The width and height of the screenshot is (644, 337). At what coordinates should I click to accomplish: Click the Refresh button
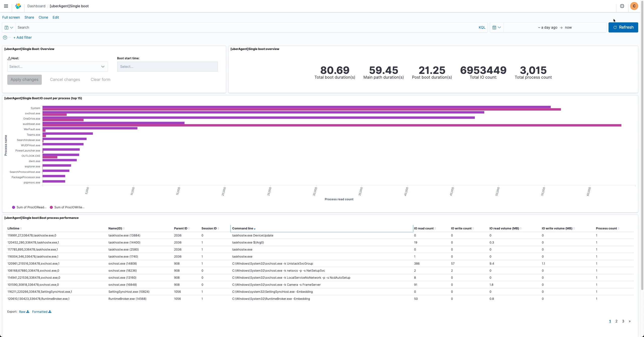coord(623,27)
